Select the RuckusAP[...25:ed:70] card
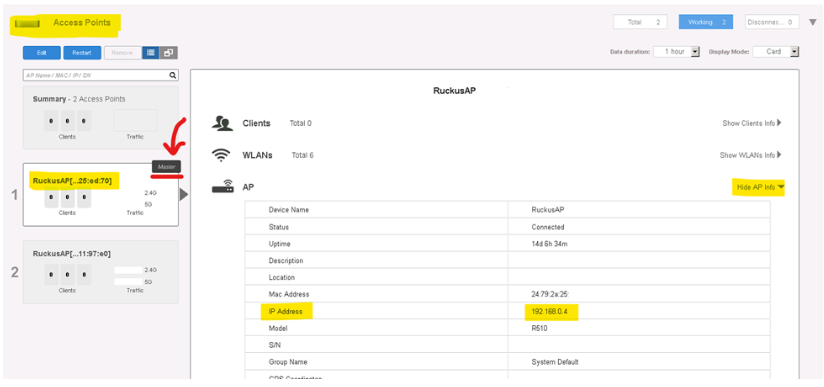 click(x=100, y=195)
